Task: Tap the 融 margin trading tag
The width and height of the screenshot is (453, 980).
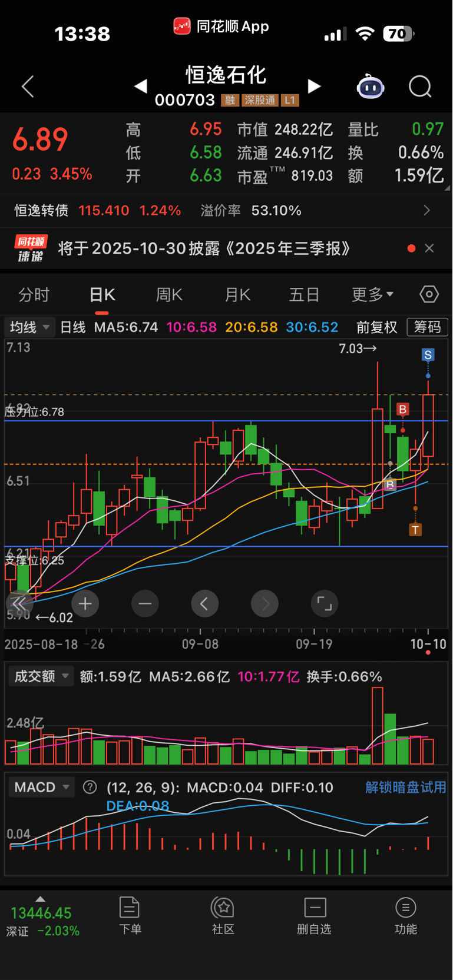Action: pos(230,100)
